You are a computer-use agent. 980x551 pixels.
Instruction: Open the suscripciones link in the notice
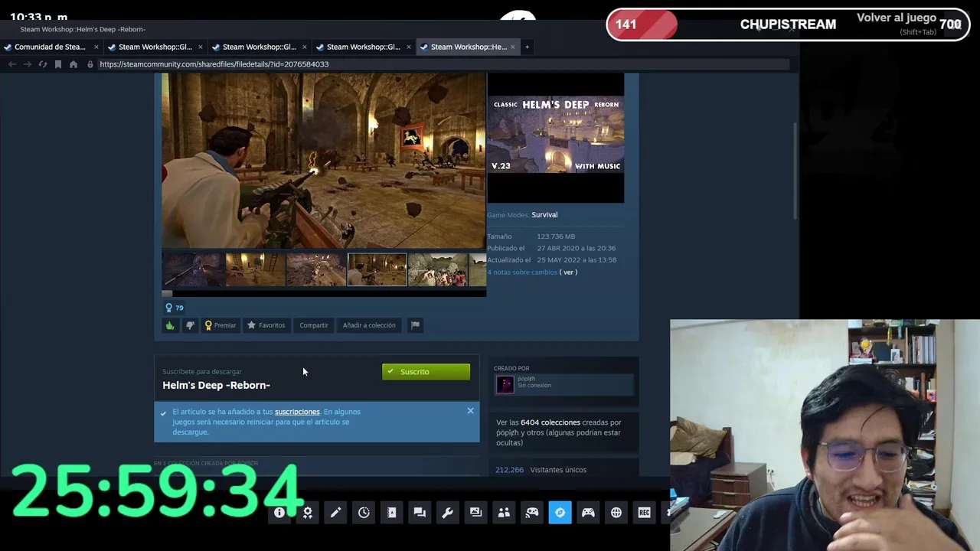tap(297, 412)
